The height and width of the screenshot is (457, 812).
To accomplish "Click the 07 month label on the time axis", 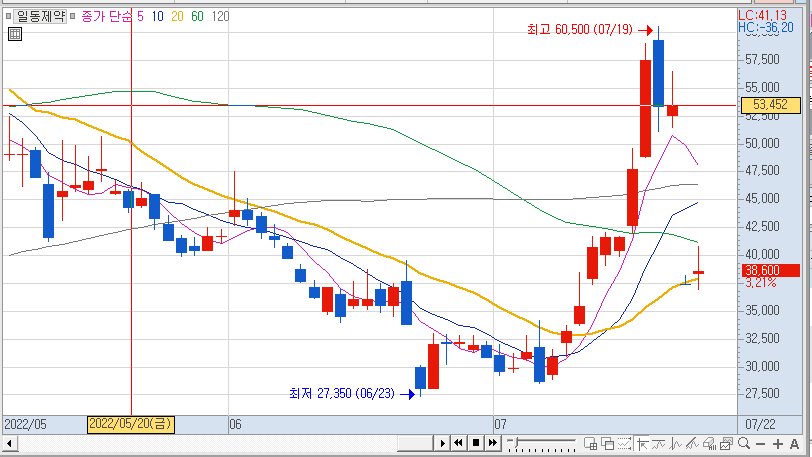I will coord(500,425).
